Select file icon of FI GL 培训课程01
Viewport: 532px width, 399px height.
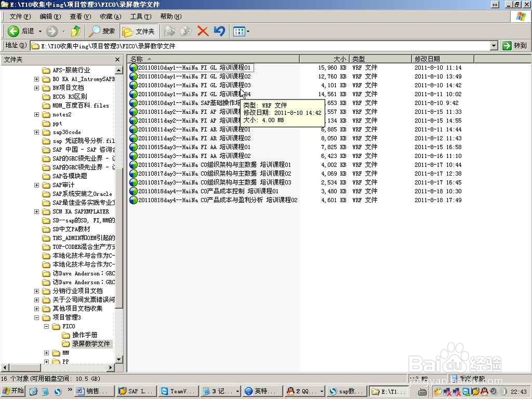tap(134, 68)
